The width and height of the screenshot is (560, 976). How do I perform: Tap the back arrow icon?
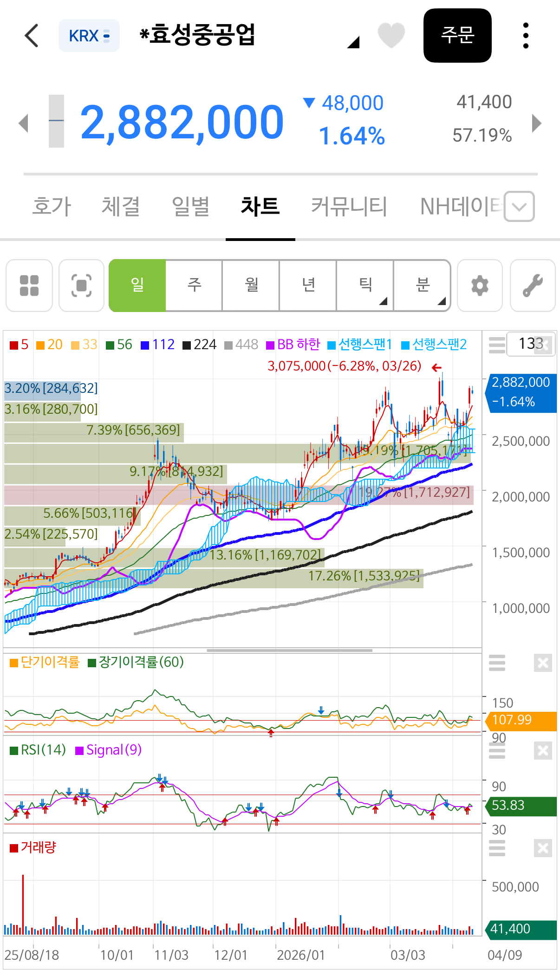(x=32, y=36)
